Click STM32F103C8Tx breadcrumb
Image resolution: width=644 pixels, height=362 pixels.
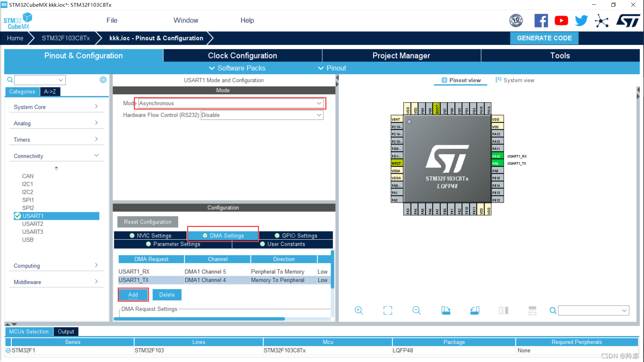pos(66,38)
